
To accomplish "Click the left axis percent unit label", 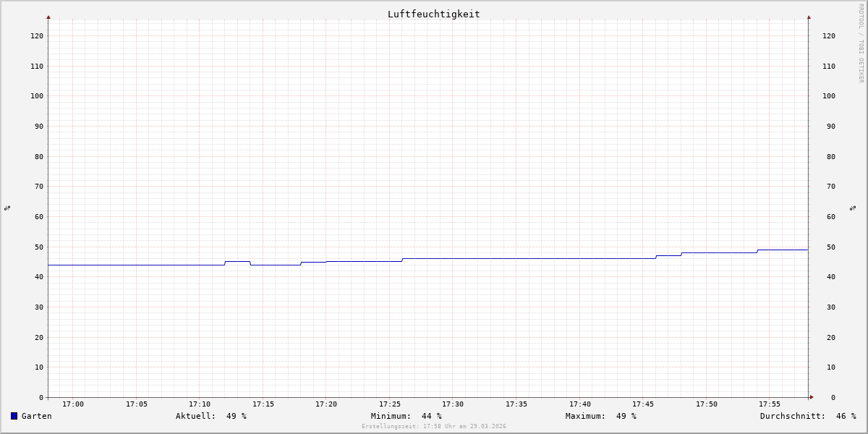I will click(x=7, y=208).
